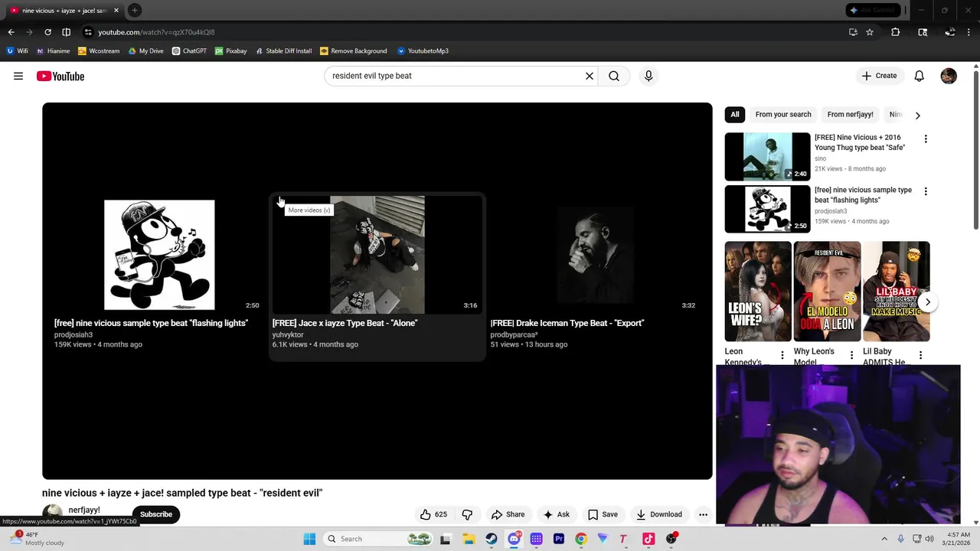Dislike the video
This screenshot has height=551, width=980.
(467, 514)
